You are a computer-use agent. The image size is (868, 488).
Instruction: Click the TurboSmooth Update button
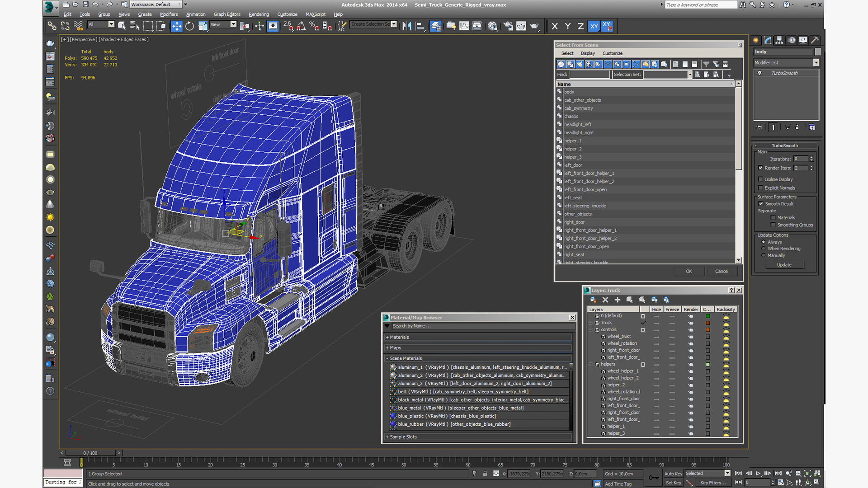(x=784, y=265)
